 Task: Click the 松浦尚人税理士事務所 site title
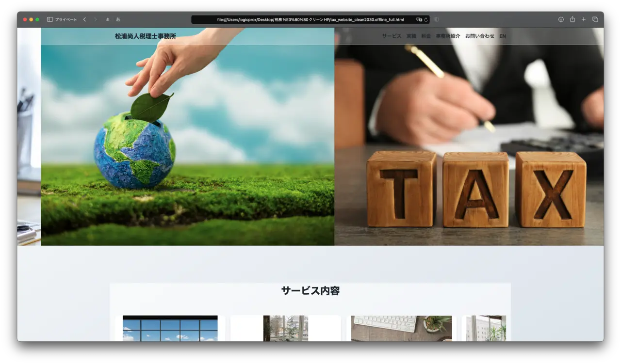point(146,36)
